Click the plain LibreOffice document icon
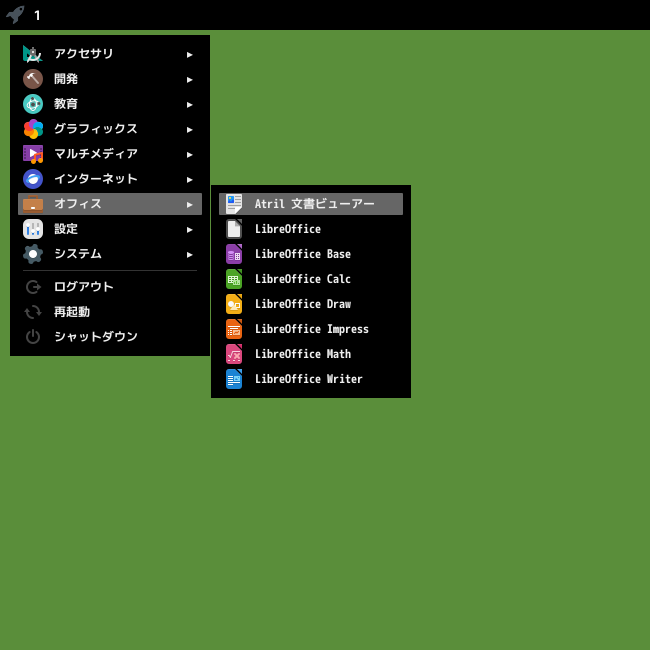This screenshot has height=650, width=650. 234,229
